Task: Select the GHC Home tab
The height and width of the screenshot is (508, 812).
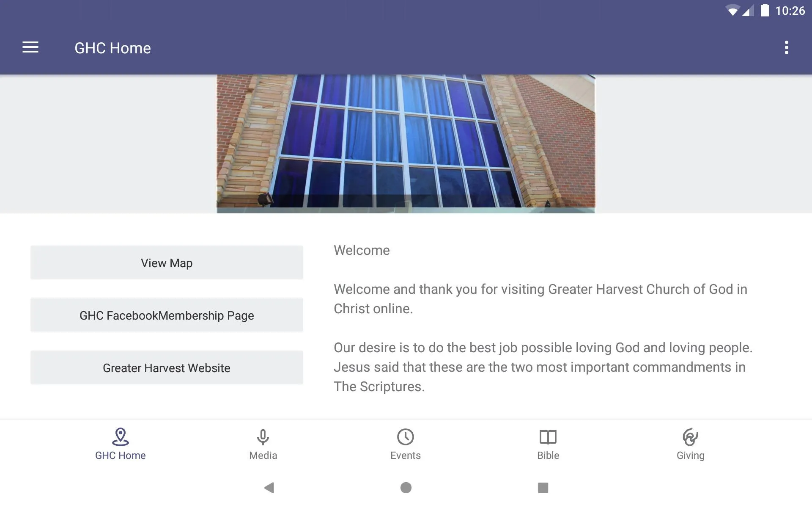Action: pos(121,444)
